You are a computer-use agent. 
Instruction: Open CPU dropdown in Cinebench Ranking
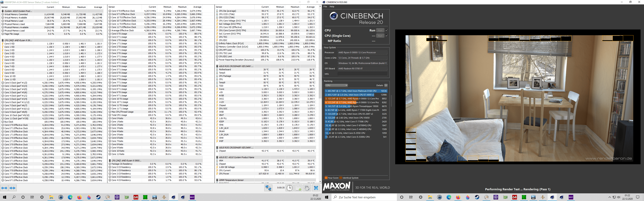tap(336, 85)
